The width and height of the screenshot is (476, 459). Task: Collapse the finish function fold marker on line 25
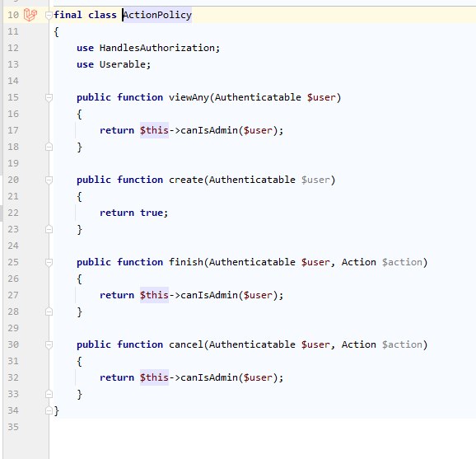[x=49, y=262]
